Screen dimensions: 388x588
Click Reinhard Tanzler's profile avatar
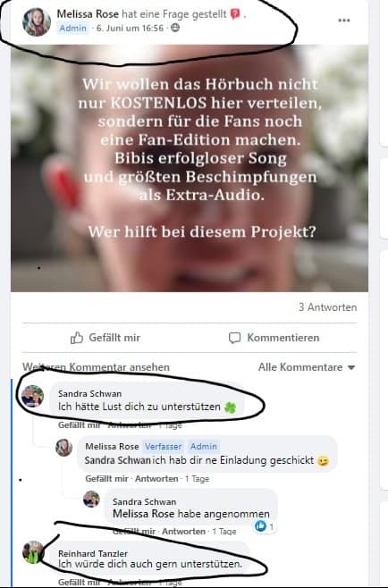pyautogui.click(x=33, y=552)
